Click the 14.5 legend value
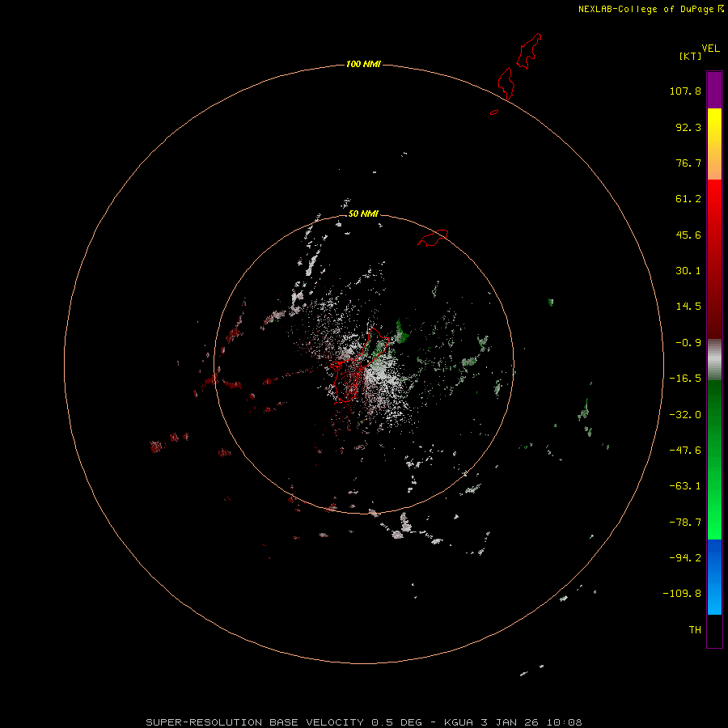Image resolution: width=728 pixels, height=728 pixels. pyautogui.click(x=688, y=307)
